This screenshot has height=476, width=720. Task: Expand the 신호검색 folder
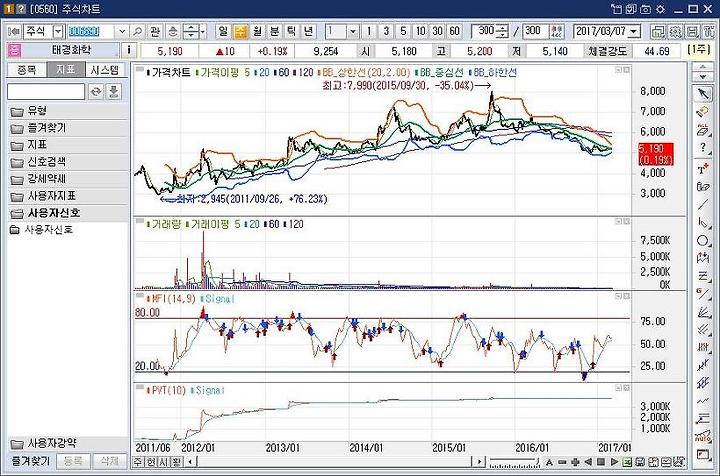(67, 162)
